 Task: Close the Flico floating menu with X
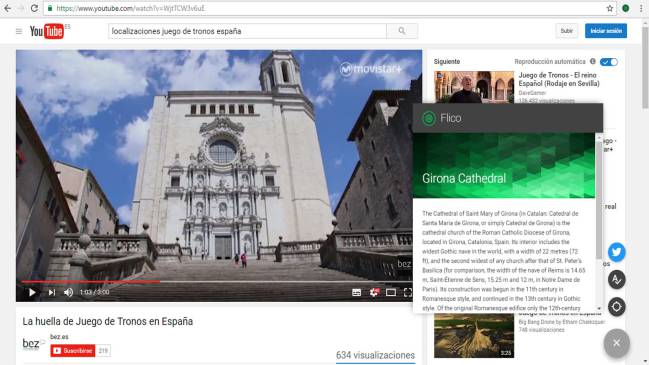pyautogui.click(x=617, y=343)
